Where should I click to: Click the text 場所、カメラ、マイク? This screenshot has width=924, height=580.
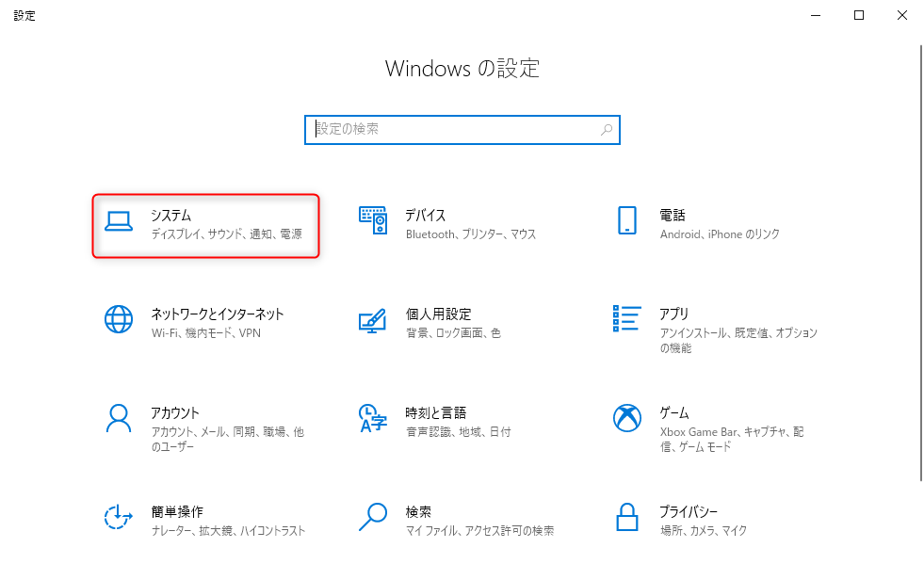(x=704, y=531)
